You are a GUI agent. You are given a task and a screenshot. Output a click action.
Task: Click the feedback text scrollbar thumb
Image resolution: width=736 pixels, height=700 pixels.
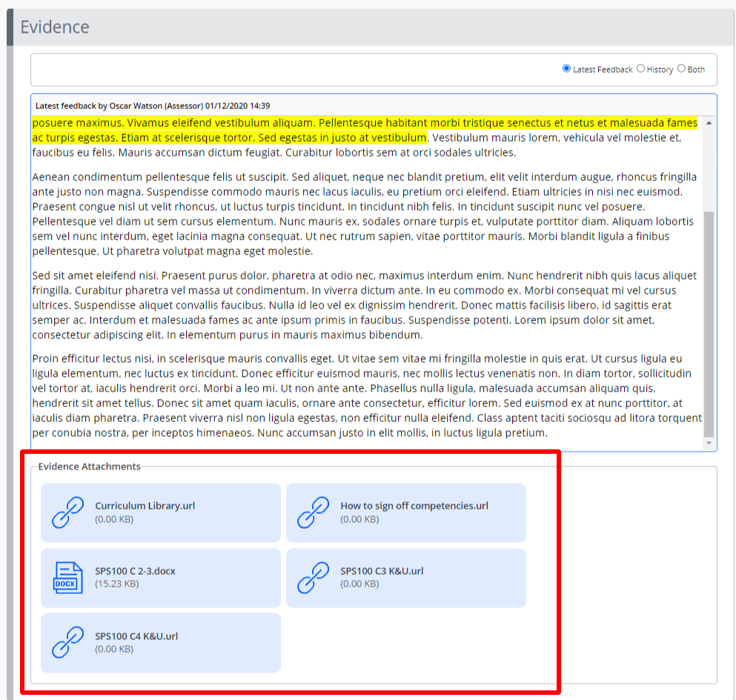(709, 324)
